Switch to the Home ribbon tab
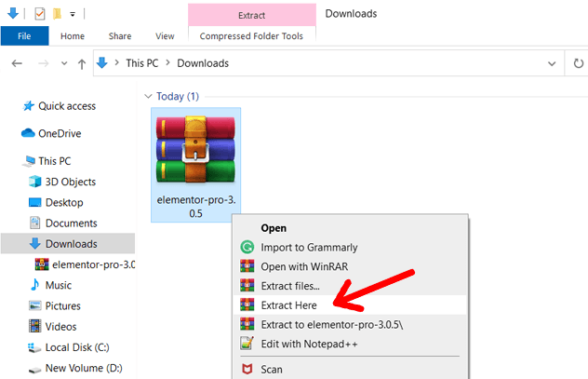Viewport: 588px width, 379px height. click(x=73, y=36)
